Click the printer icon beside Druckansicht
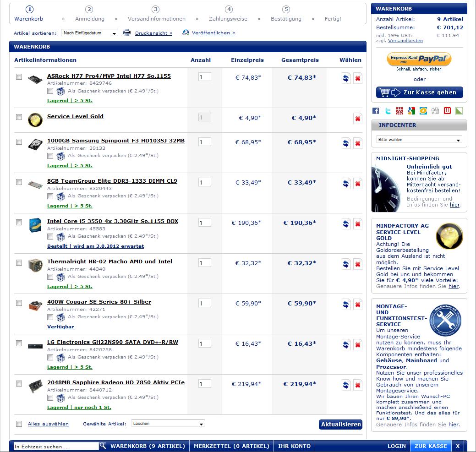 pyautogui.click(x=126, y=33)
